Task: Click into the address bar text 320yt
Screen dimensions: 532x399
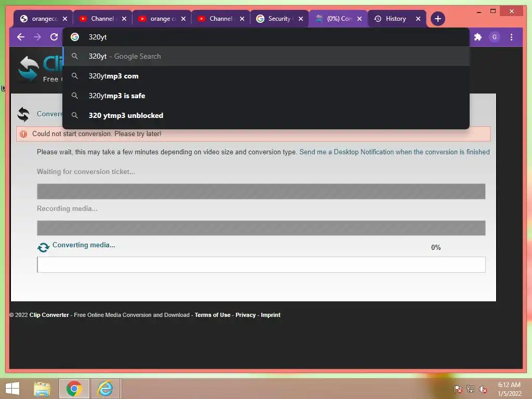Action: 97,37
